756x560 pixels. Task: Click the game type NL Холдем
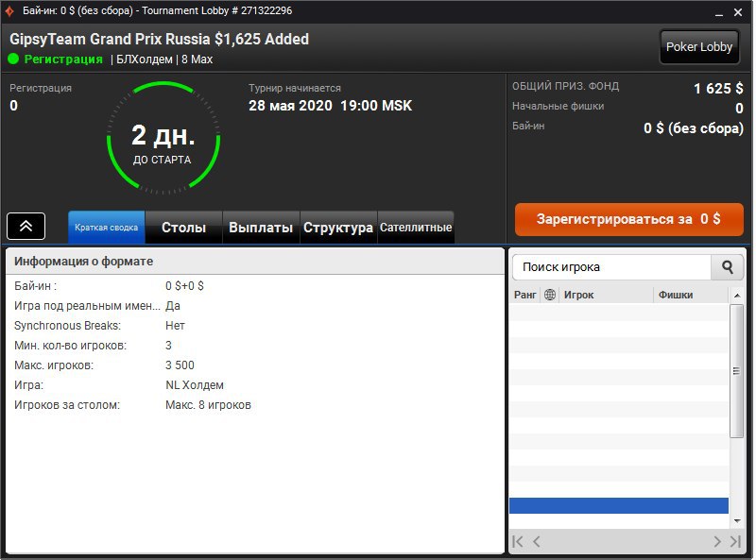(x=195, y=385)
